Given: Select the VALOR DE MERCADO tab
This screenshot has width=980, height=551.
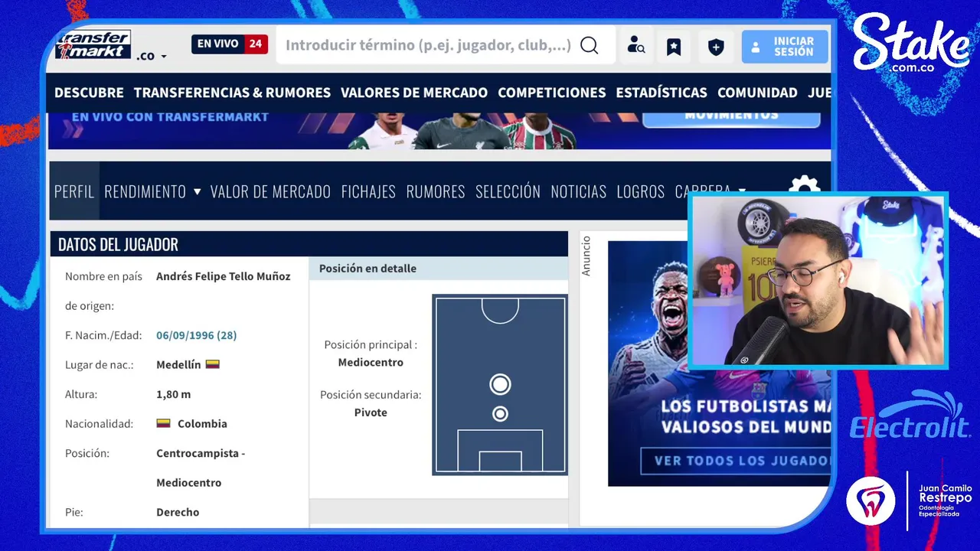Looking at the screenshot, I should 270,191.
